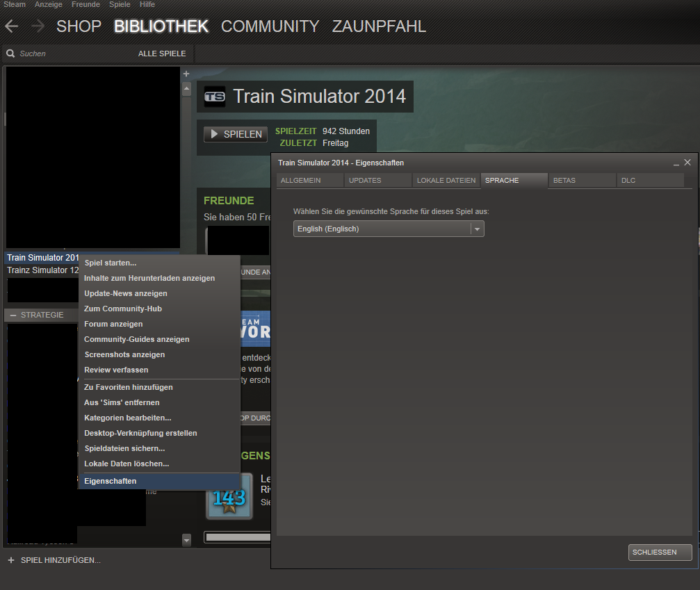Choose 'Desktop-Verknüpfung erstellen'
700x590 pixels.
159,433
